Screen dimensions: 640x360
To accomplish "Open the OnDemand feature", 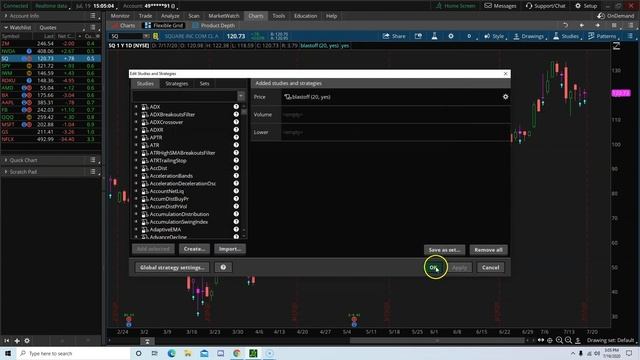I will click(x=616, y=16).
